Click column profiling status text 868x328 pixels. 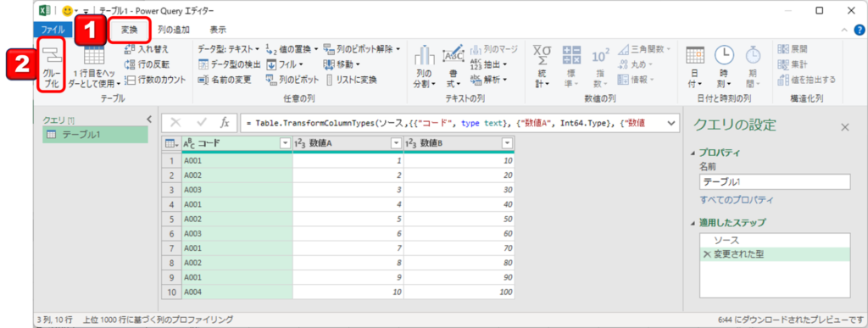point(158,320)
